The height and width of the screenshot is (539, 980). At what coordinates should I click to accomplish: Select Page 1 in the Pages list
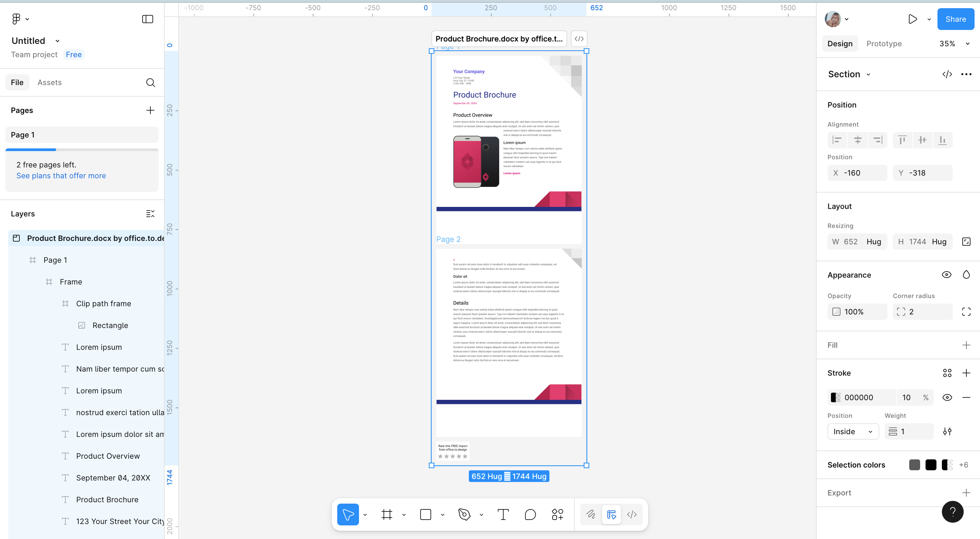[x=82, y=135]
